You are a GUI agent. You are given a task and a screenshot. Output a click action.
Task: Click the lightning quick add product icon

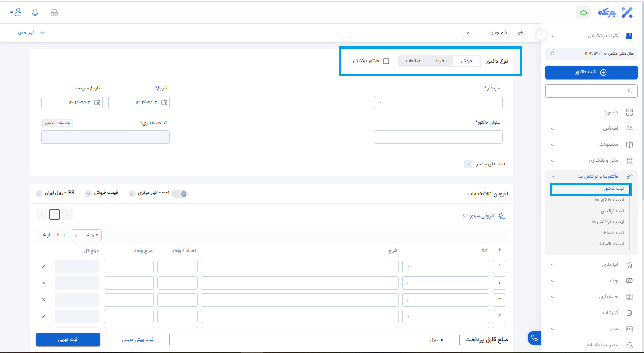[x=501, y=216]
